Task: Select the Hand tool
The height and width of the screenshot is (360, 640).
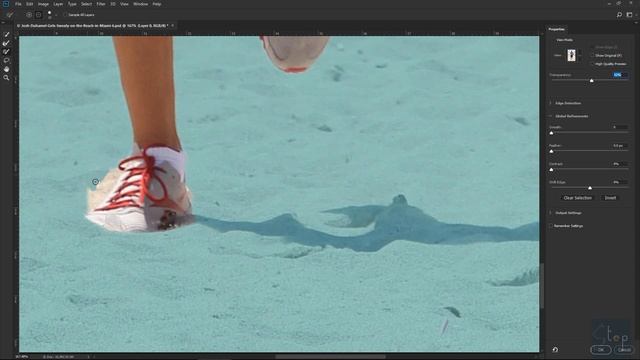Action: [x=6, y=69]
